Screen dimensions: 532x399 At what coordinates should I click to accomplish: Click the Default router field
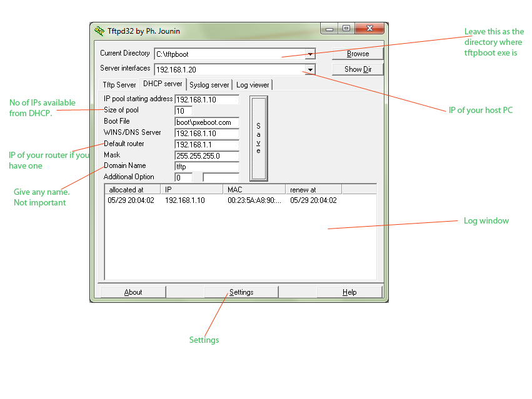pyautogui.click(x=206, y=145)
